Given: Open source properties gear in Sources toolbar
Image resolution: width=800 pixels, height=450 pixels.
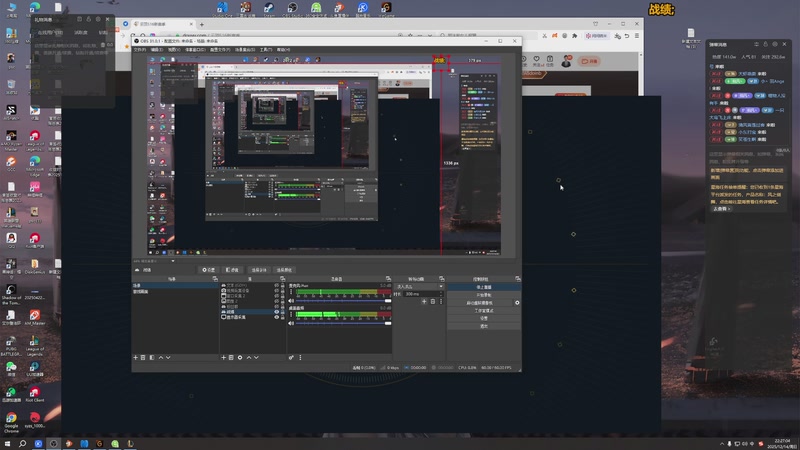Looking at the screenshot, I should click(x=240, y=358).
